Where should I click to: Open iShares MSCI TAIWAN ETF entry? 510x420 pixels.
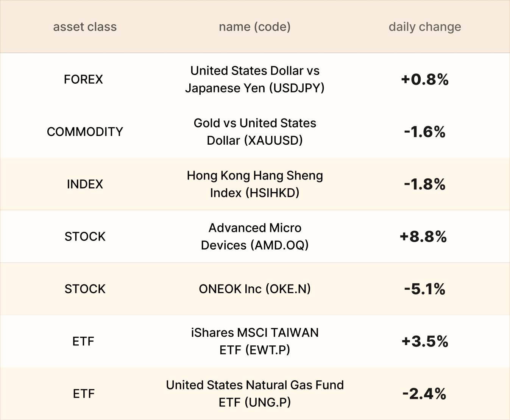coord(254,341)
